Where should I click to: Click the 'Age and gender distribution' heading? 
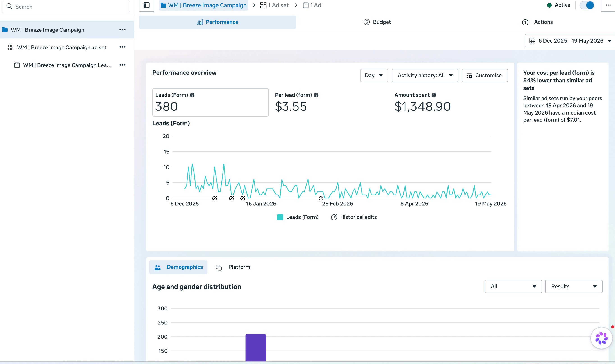pyautogui.click(x=197, y=287)
